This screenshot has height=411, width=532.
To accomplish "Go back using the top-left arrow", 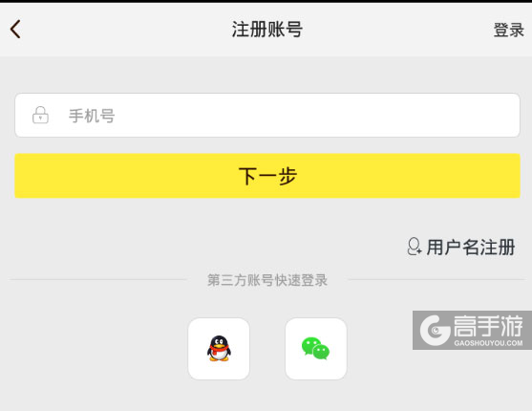I will pyautogui.click(x=15, y=30).
